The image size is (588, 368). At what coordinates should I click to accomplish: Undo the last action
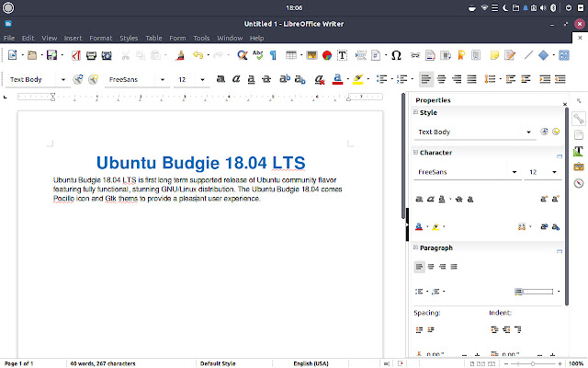click(x=198, y=55)
